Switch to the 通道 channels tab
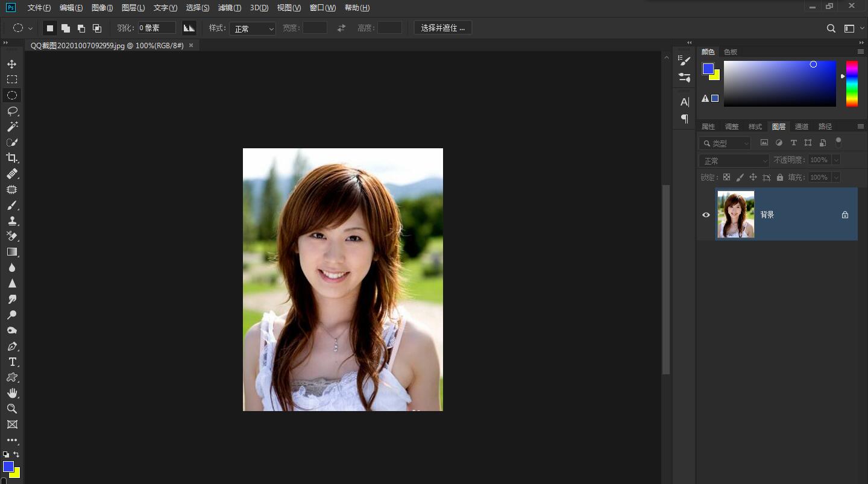Screen dimensions: 868x484 click(801, 127)
